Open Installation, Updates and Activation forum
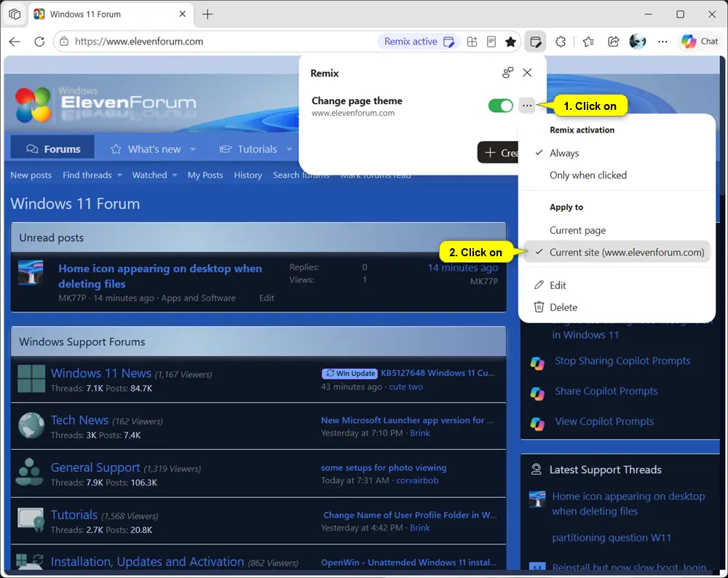This screenshot has width=728, height=578. coord(147,562)
